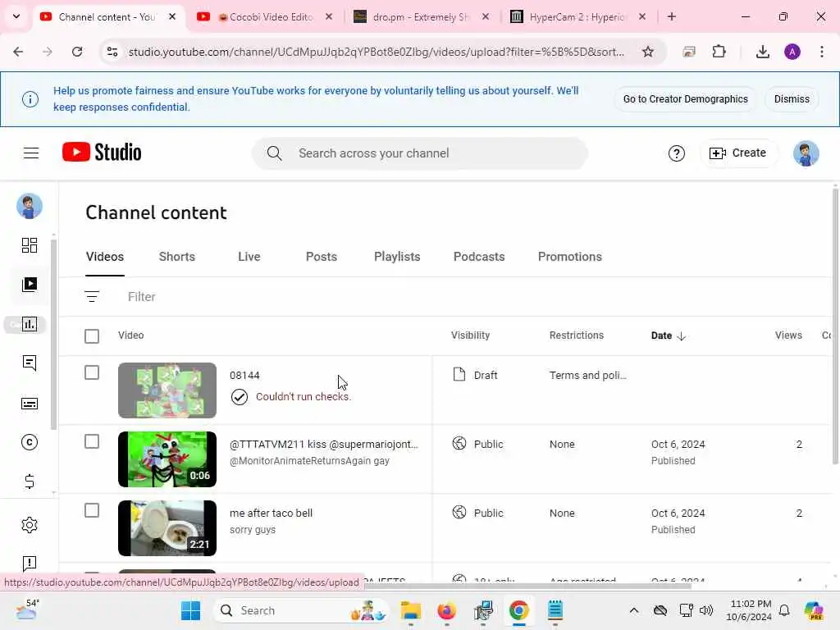This screenshot has width=840, height=630.
Task: Click the info icon in the demographics banner
Action: pyautogui.click(x=30, y=99)
